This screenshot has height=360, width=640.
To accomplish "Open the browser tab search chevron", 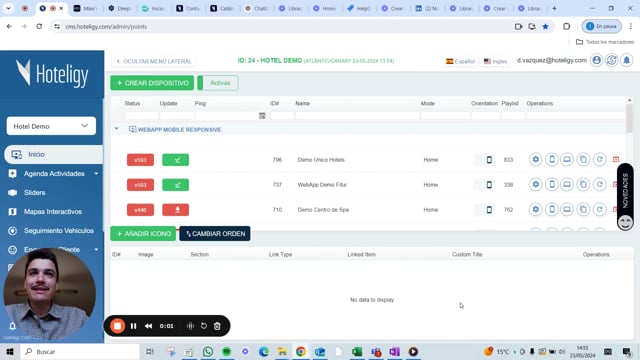I will coord(8,8).
